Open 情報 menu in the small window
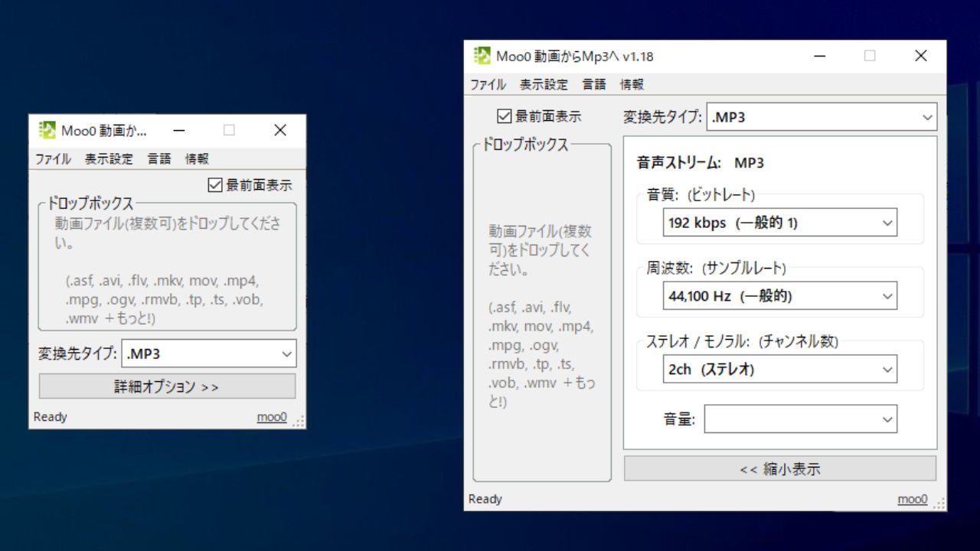Viewport: 980px width, 551px height. [197, 159]
